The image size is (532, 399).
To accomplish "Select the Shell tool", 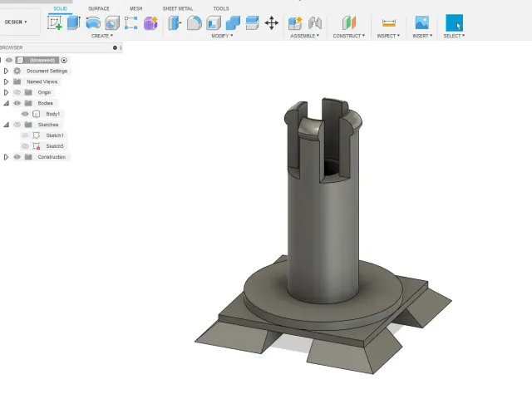I will click(x=214, y=23).
